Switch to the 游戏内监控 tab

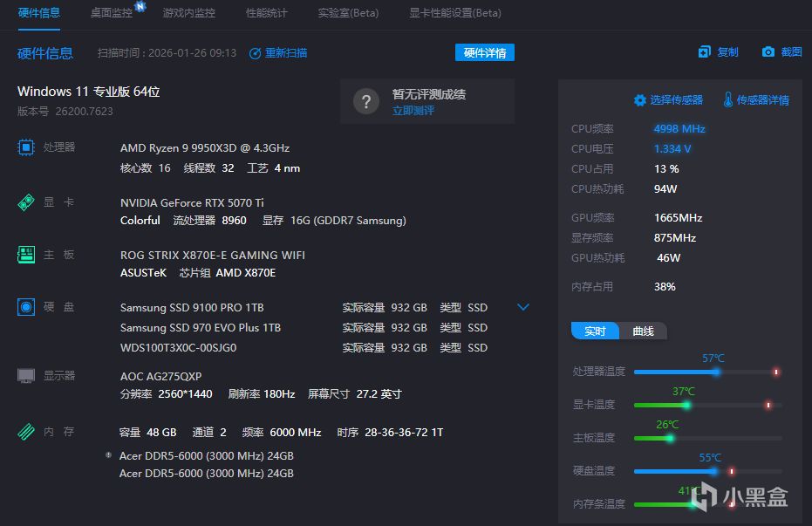coord(189,12)
